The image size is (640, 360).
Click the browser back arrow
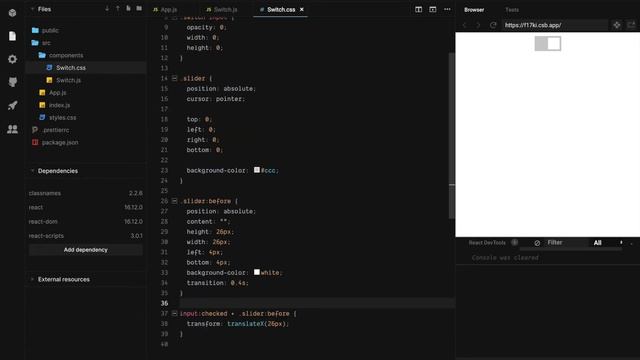(x=464, y=25)
